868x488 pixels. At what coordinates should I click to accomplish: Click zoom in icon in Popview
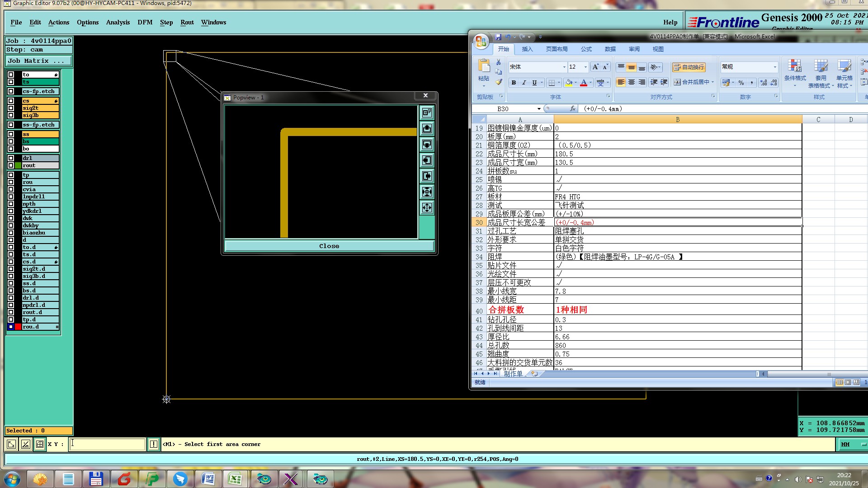[427, 192]
